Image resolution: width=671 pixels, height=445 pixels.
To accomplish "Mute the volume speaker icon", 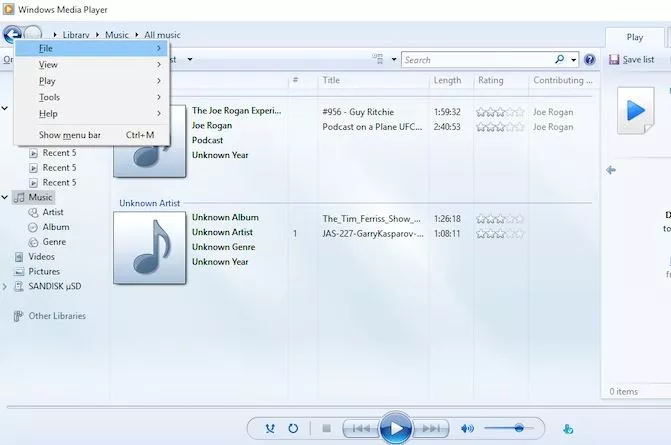I will coord(467,428).
